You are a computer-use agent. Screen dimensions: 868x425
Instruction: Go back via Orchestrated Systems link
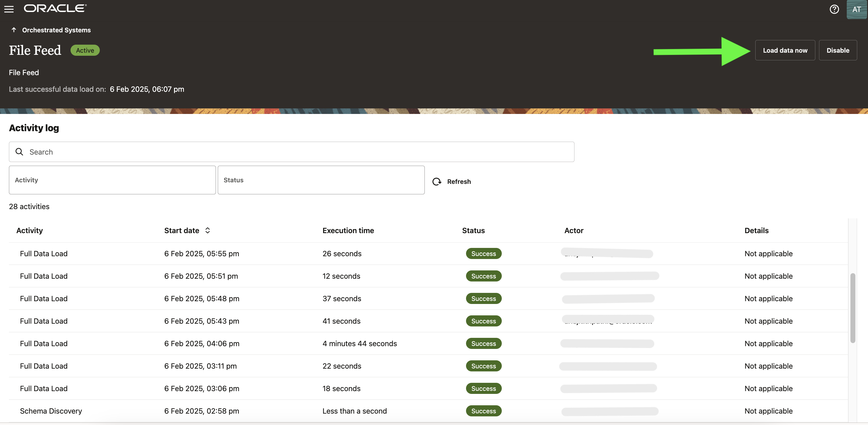[56, 30]
